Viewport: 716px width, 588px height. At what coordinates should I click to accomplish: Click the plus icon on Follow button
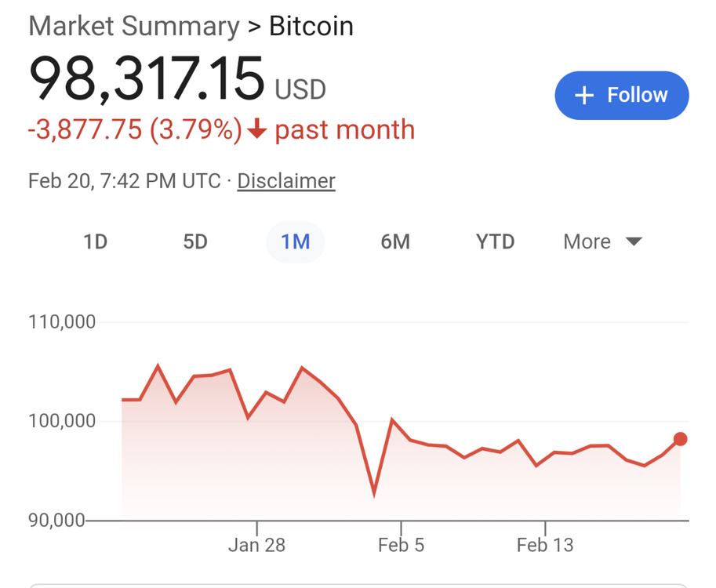(x=583, y=96)
